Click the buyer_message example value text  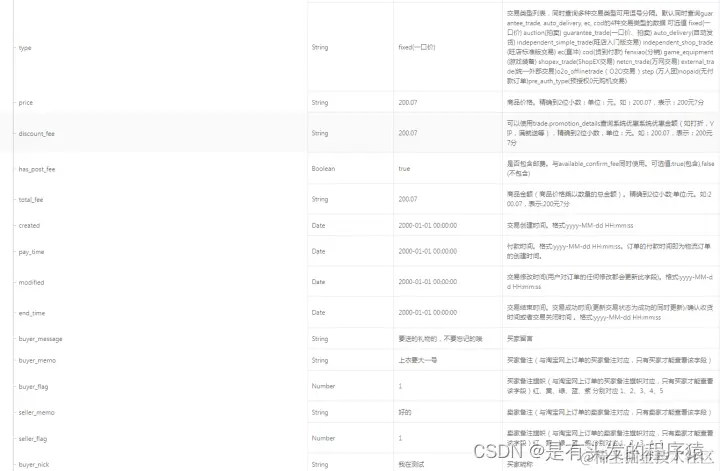point(440,339)
